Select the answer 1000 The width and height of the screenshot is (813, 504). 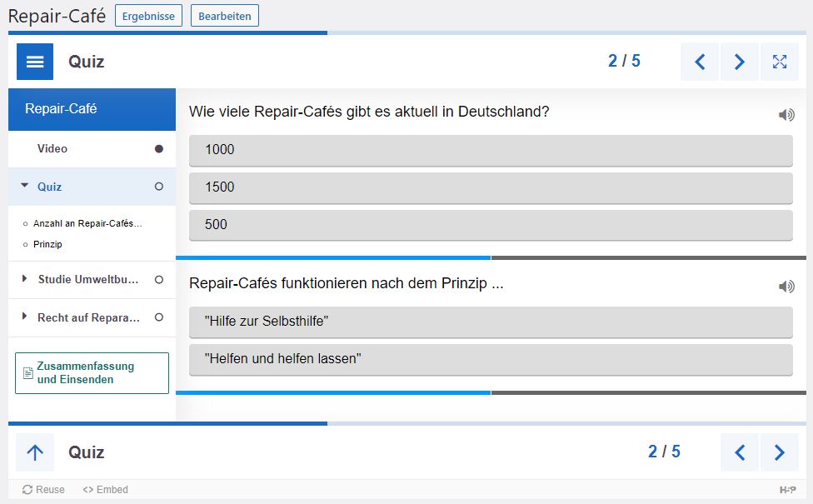coord(491,151)
